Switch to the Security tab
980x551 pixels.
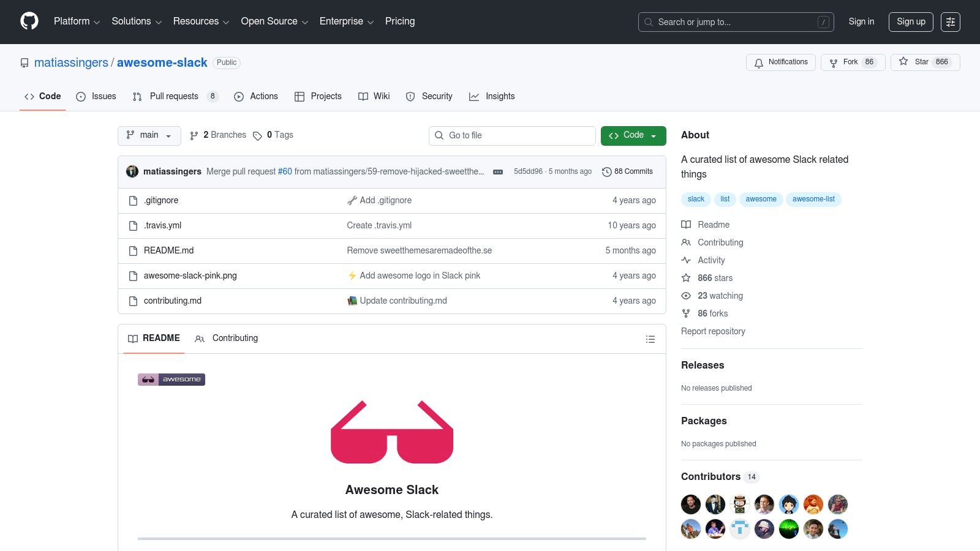click(429, 96)
